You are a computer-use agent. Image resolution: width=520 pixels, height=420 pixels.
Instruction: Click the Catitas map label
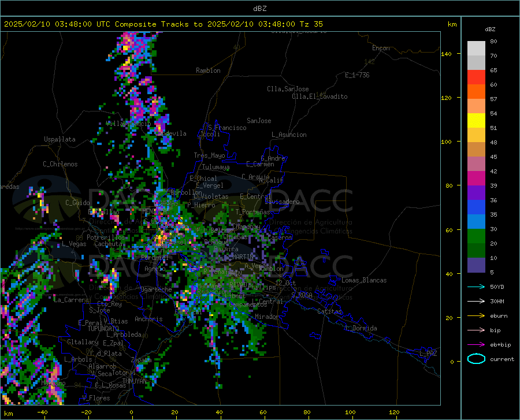pyautogui.click(x=329, y=311)
